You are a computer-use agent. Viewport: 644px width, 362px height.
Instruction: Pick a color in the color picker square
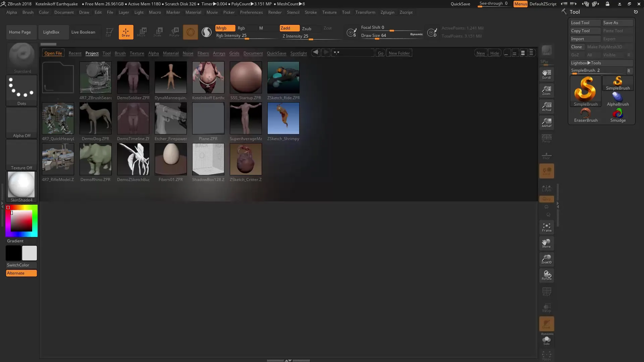pyautogui.click(x=21, y=221)
